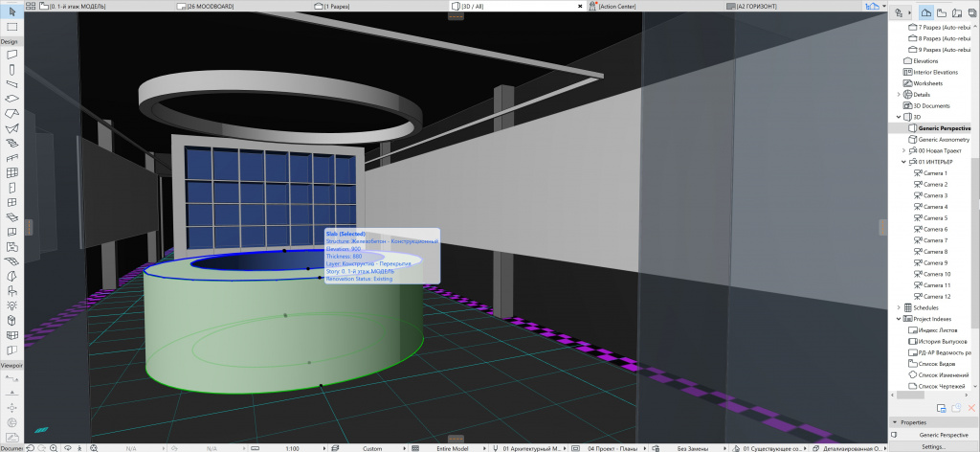Show the Layout Book in Navigator

click(957, 12)
